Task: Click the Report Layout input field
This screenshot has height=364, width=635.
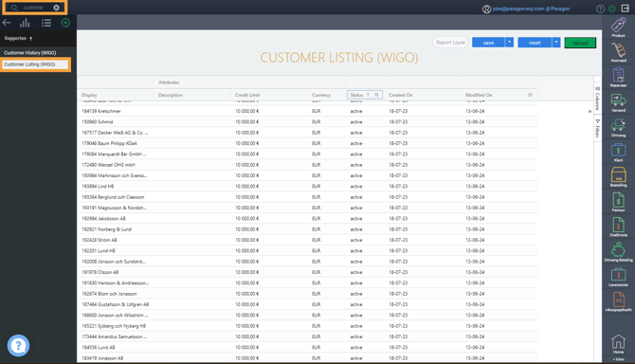Action: click(x=450, y=43)
